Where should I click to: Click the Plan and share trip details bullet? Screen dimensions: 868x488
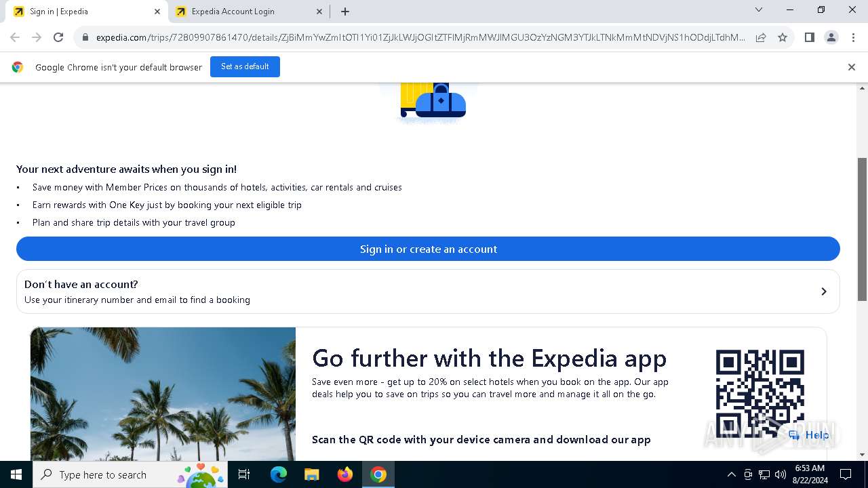click(x=134, y=222)
